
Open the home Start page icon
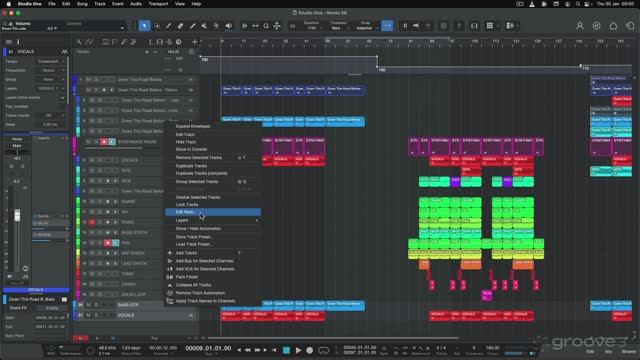click(613, 26)
